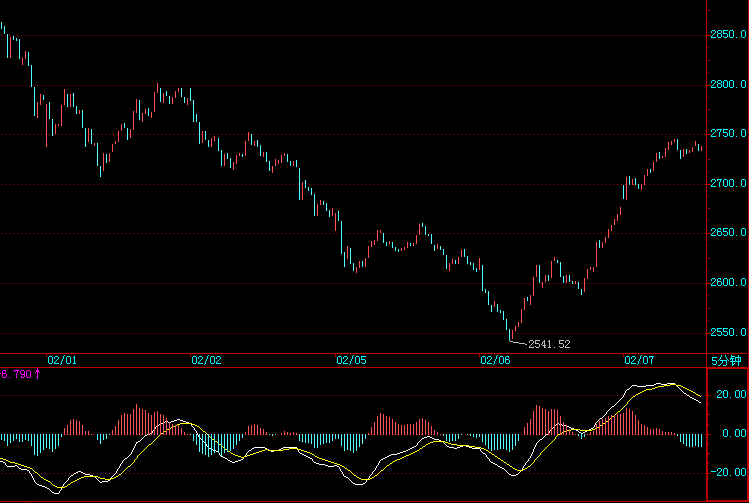Click the 2550 price axis label
Viewport: 749px width, 503px height.
[729, 333]
